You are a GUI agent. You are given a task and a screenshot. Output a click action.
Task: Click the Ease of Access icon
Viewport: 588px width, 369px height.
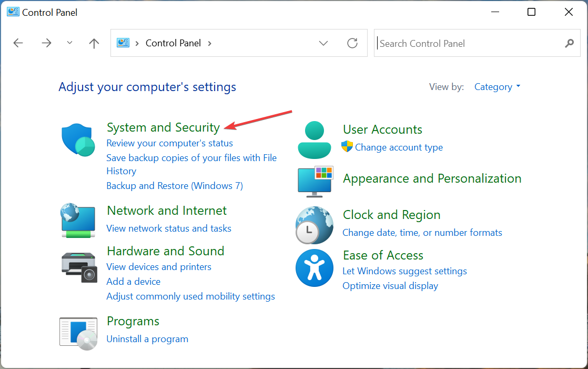(314, 268)
